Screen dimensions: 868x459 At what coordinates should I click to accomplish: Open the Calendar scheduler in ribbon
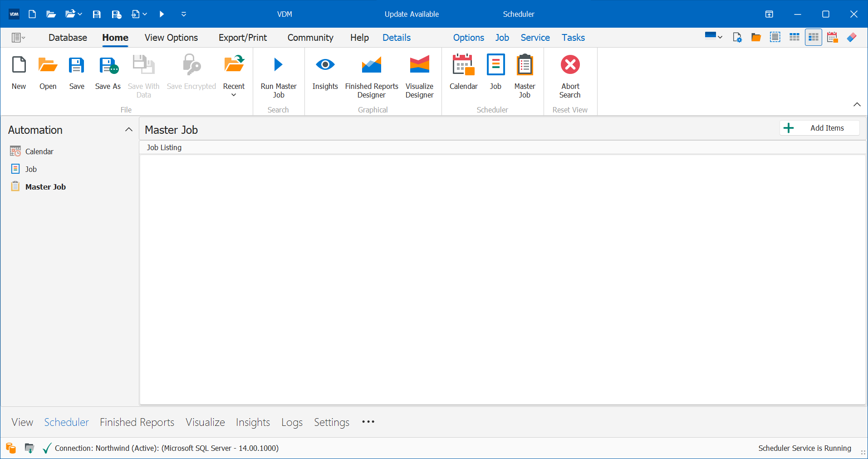coord(463,73)
